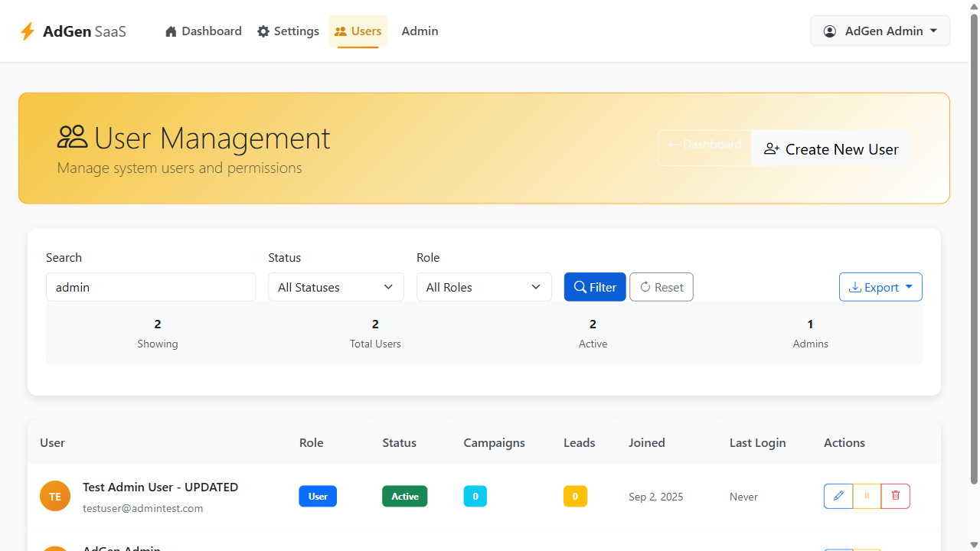The height and width of the screenshot is (551, 980).
Task: Open the All Statuses dropdown
Action: click(x=336, y=287)
